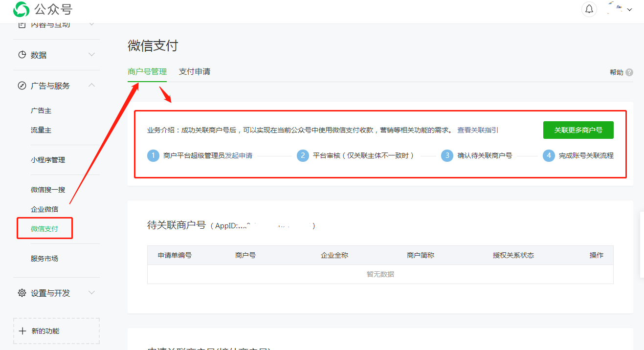Click the notification bell icon

589,9
